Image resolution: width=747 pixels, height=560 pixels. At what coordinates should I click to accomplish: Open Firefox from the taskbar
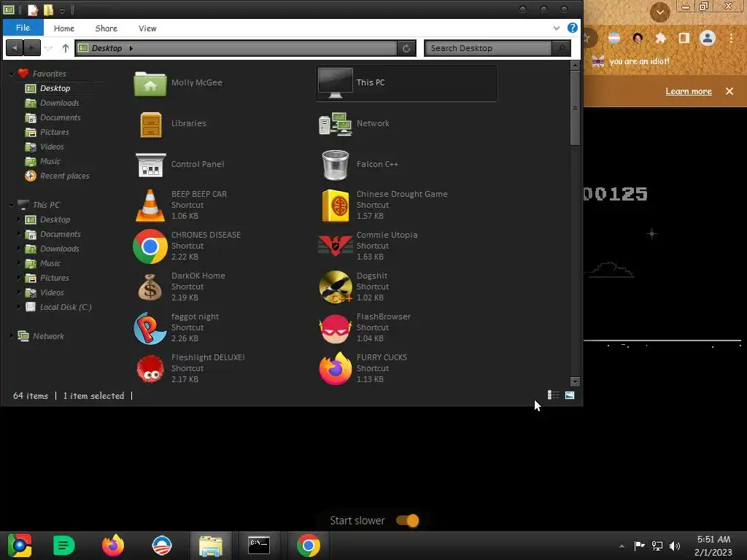click(113, 545)
